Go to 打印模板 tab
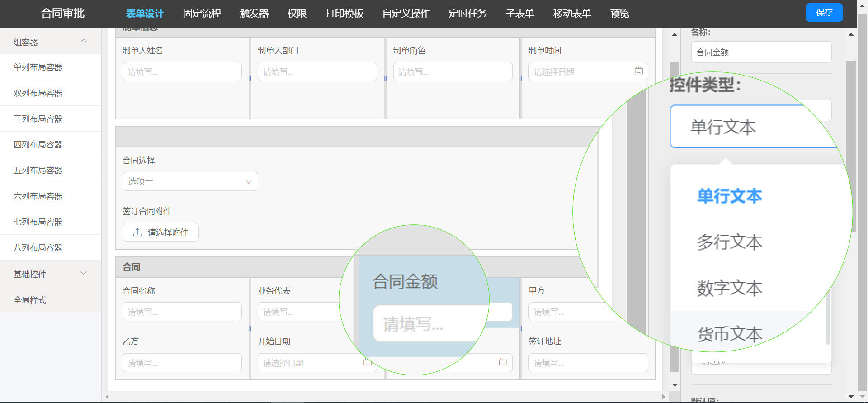 click(344, 14)
